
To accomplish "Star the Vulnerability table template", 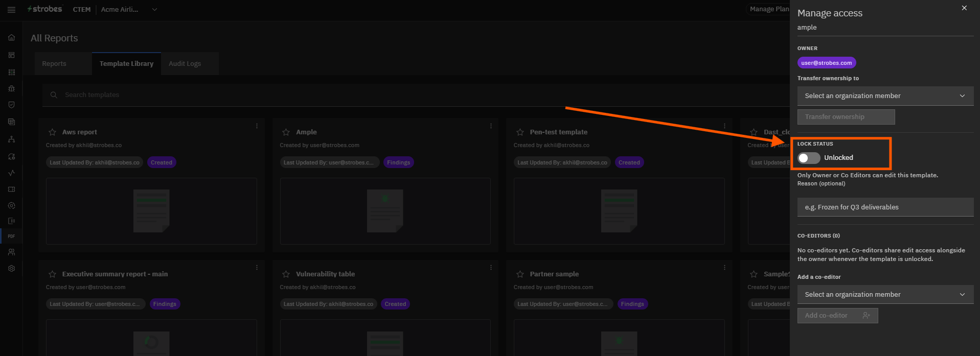I will 286,274.
